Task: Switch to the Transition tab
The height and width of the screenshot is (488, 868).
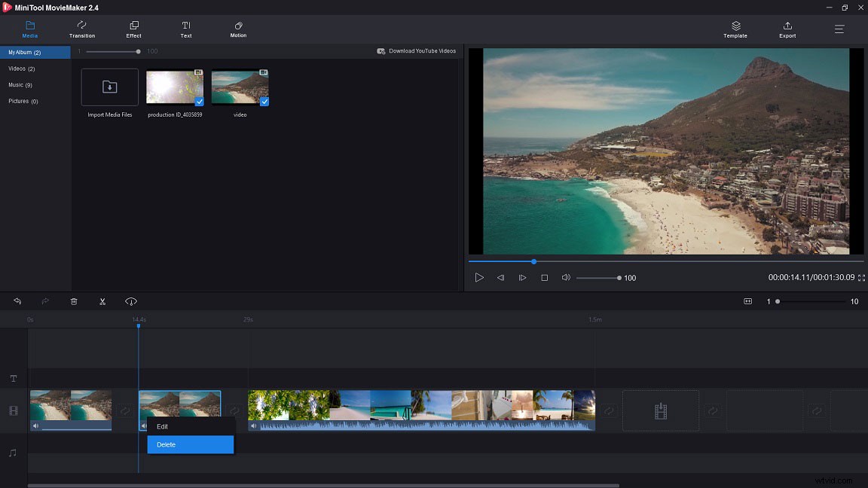Action: tap(81, 30)
